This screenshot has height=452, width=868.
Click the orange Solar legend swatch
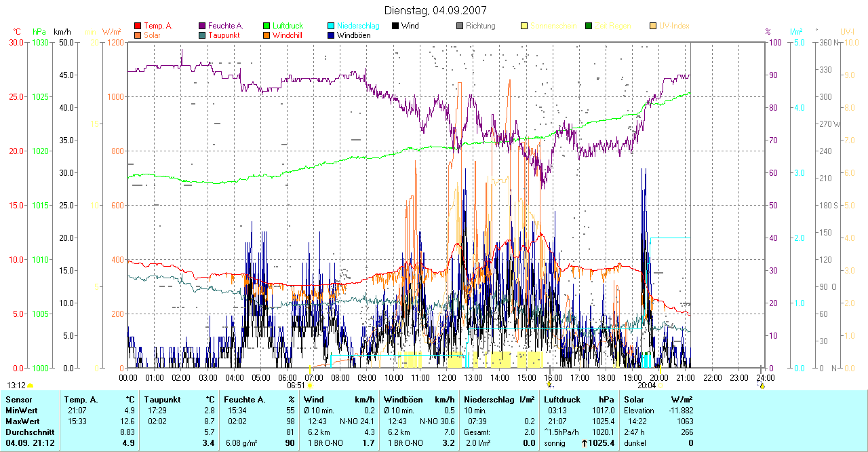pos(138,35)
